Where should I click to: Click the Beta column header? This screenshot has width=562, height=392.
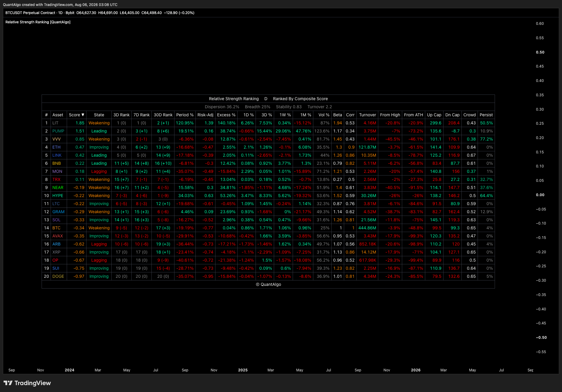click(338, 115)
